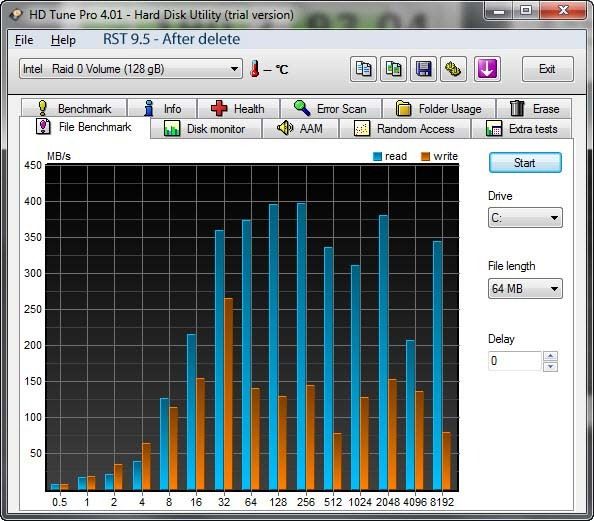The width and height of the screenshot is (594, 521).
Task: Click the 450 y-axis label
Action: point(33,165)
